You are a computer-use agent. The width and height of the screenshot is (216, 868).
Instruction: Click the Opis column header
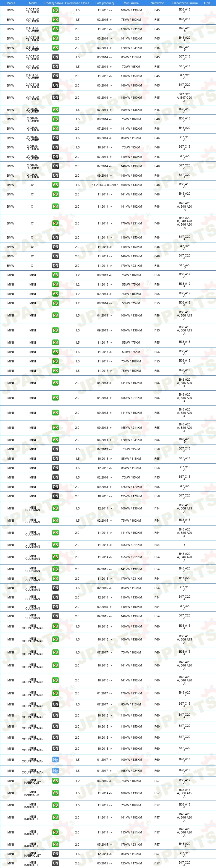click(x=207, y=3)
